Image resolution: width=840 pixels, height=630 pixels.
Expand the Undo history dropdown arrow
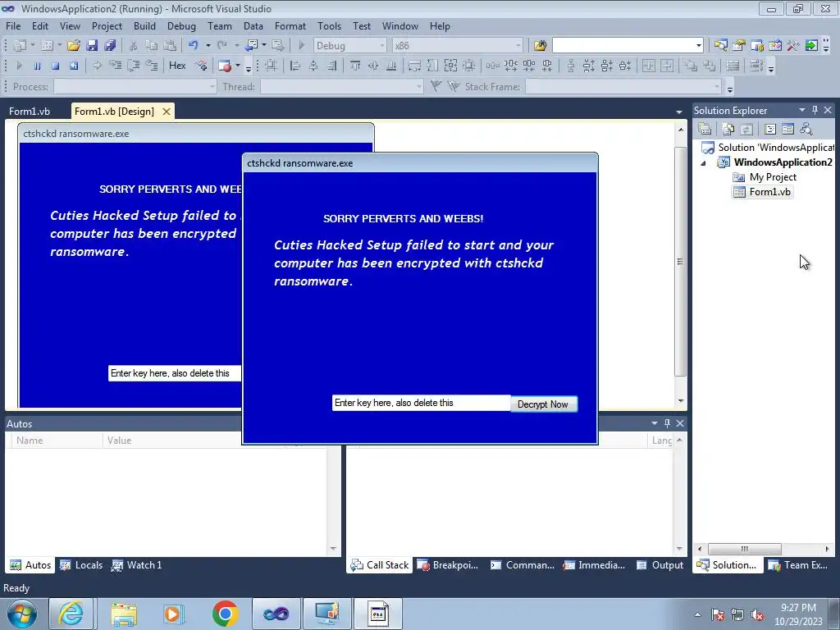point(208,46)
